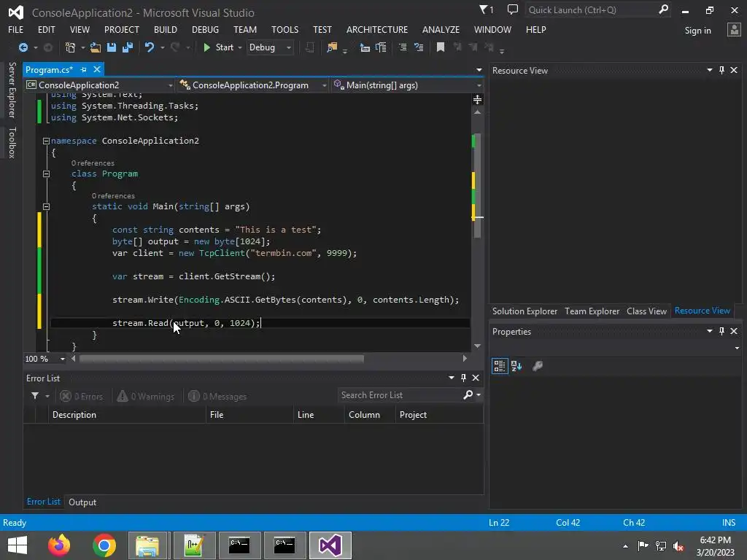Open the ANALYZE menu
This screenshot has height=560, width=747.
441,29
